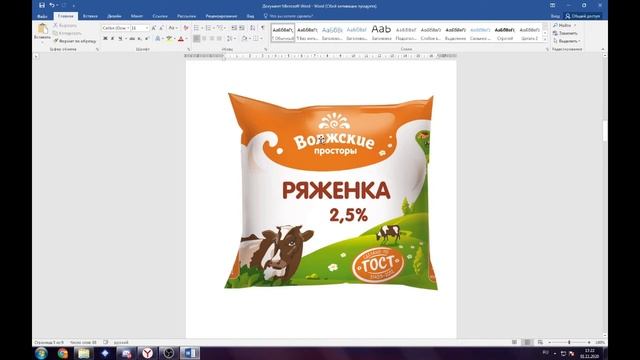The image size is (640, 360).
Task: Open the Windows Start menu
Action: click(x=41, y=353)
